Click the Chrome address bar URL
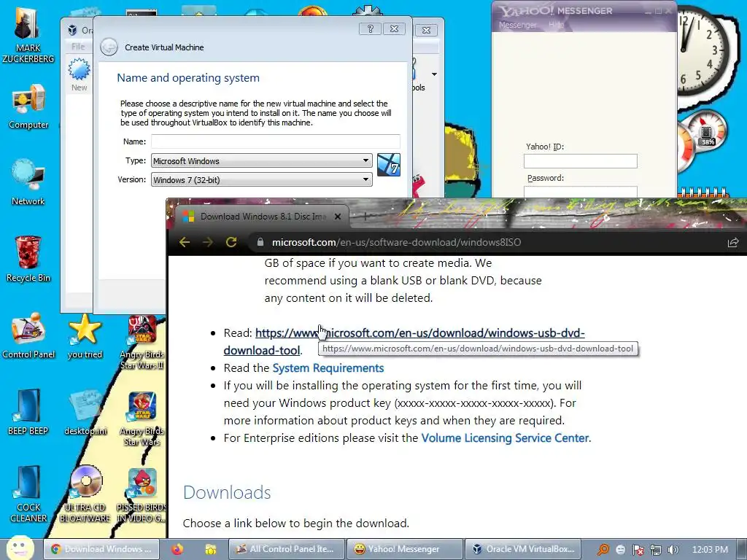747x560 pixels. click(396, 242)
